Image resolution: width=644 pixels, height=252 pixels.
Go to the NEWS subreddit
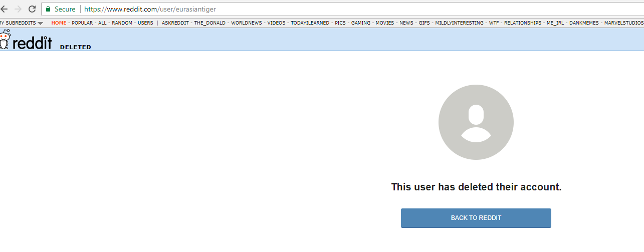[406, 23]
